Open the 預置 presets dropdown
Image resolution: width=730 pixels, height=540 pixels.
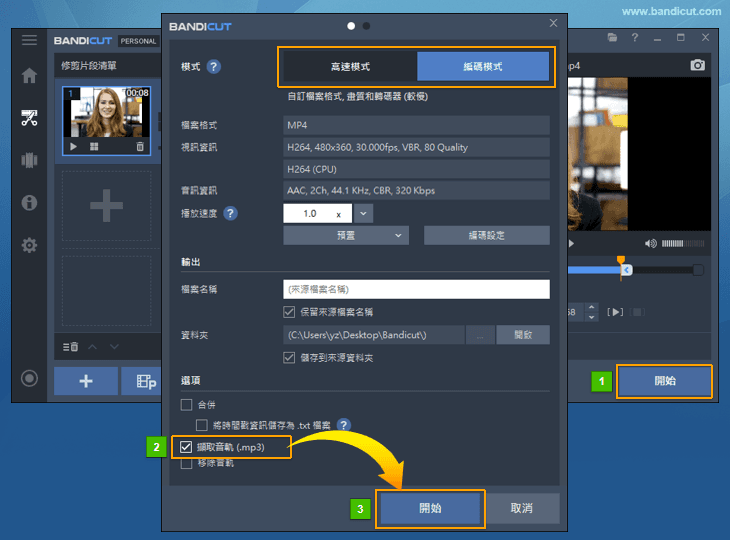pos(346,236)
